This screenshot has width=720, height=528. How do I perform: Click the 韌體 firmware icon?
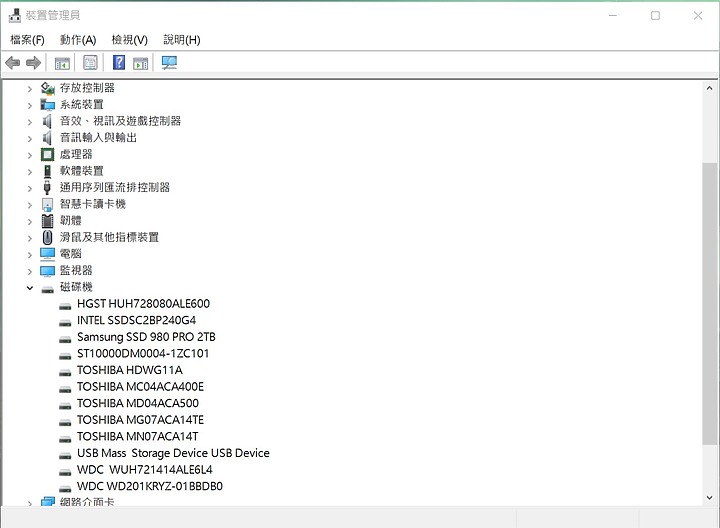click(47, 221)
